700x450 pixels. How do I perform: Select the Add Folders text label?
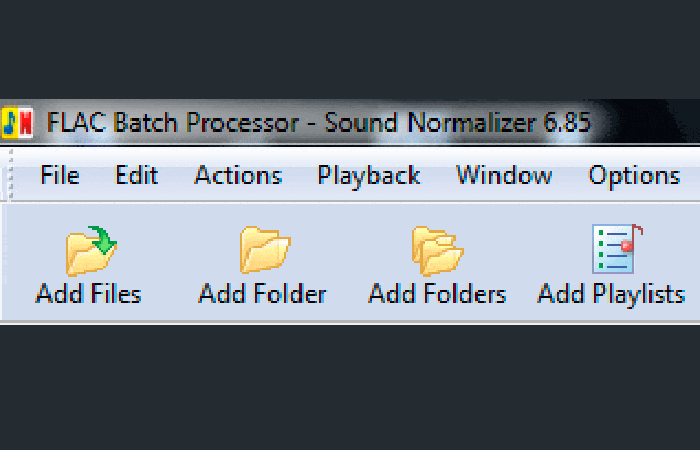click(x=437, y=294)
